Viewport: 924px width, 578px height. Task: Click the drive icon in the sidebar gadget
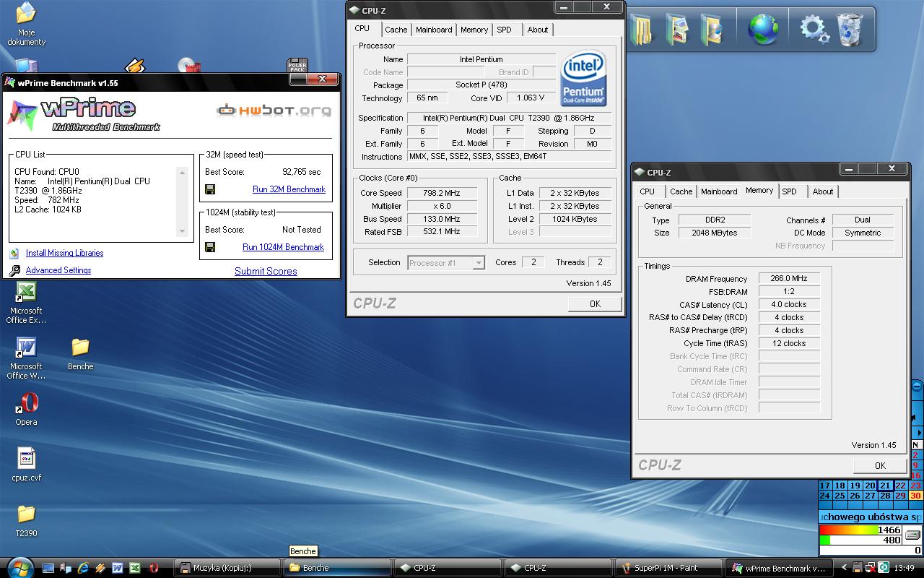point(913,535)
